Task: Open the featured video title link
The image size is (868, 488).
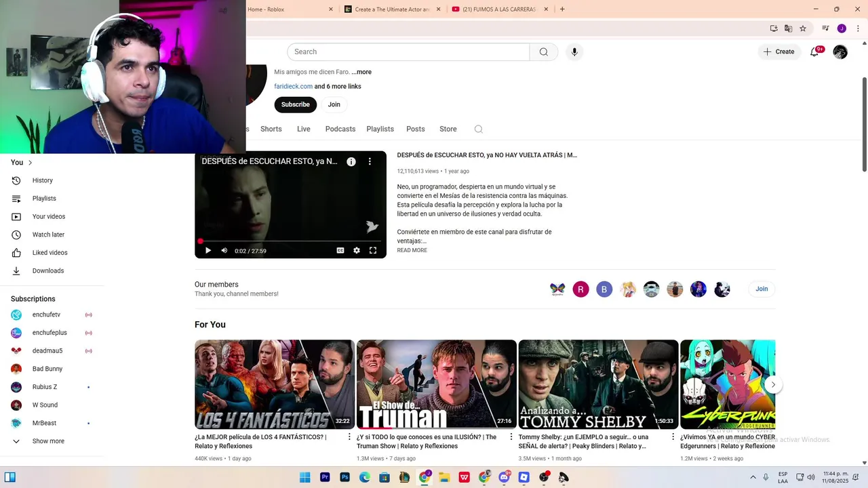Action: tap(487, 155)
